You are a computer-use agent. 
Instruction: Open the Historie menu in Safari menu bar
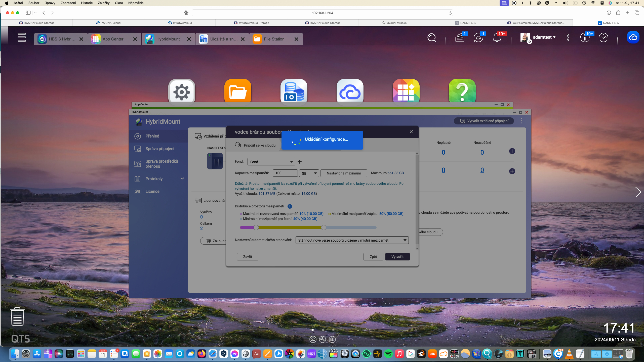(87, 3)
